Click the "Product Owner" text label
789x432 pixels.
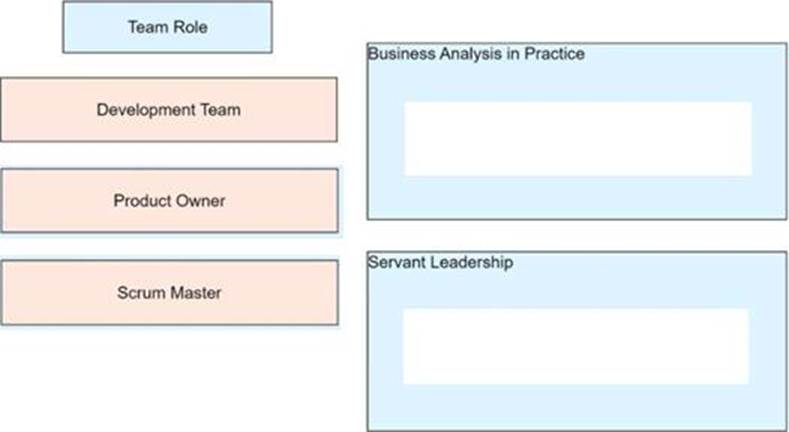(x=169, y=201)
